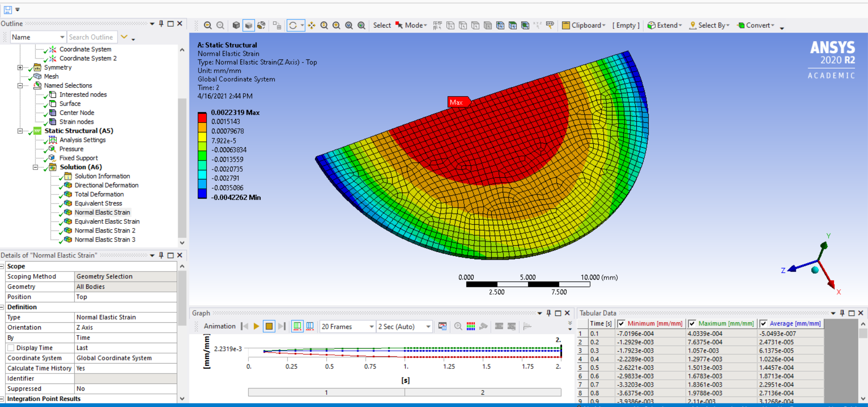Select the Pan tool icon
Screen dimensions: 868x407
[312, 25]
